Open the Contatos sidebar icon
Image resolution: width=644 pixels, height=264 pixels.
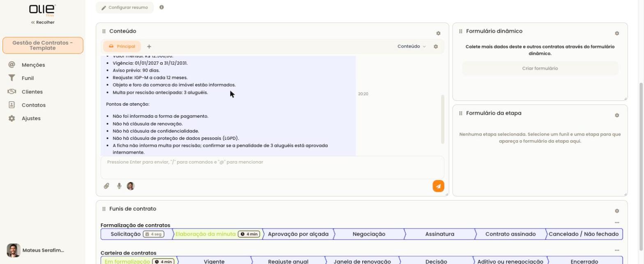pos(12,105)
